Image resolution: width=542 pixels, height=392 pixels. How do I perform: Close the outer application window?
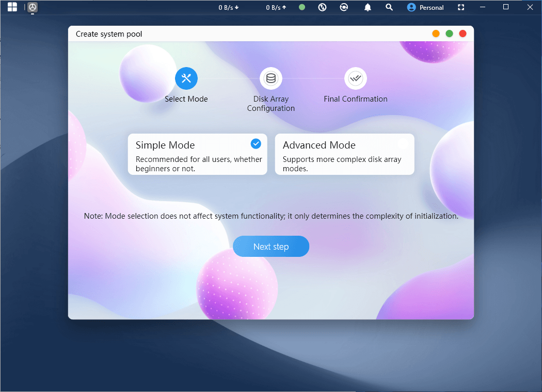[x=530, y=7]
